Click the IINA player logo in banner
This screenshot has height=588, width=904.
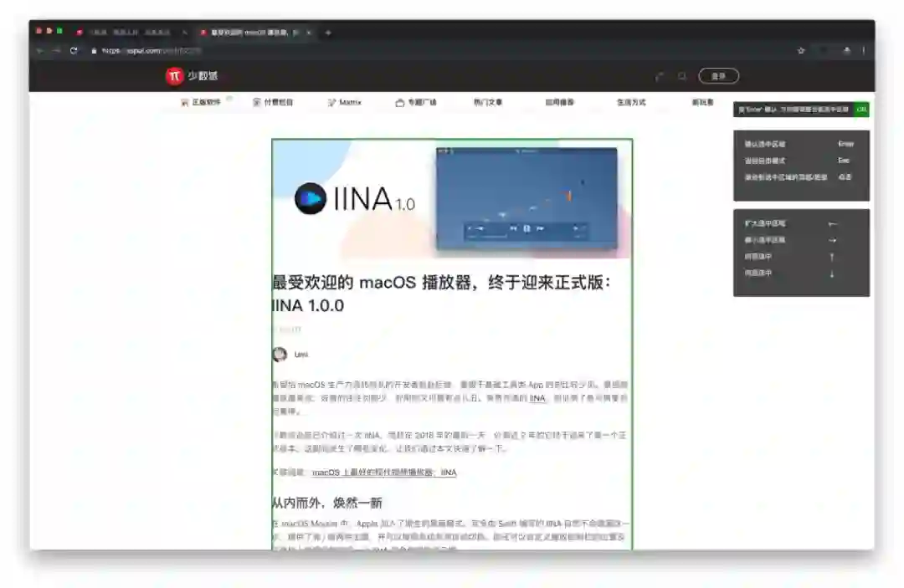click(311, 199)
